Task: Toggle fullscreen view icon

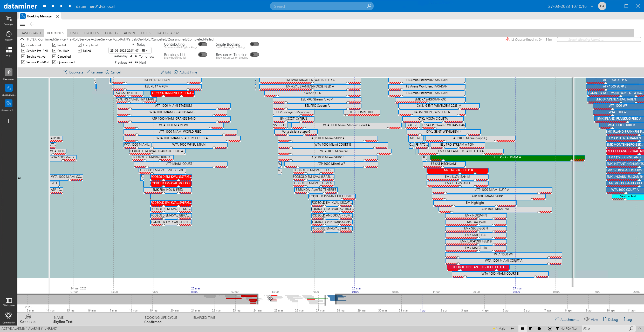Action: [640, 32]
